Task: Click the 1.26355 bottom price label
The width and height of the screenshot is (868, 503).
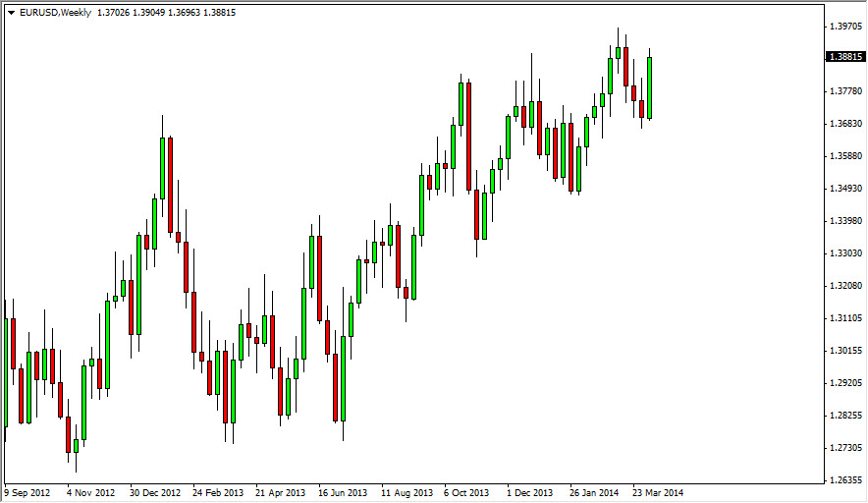Action: click(x=844, y=480)
